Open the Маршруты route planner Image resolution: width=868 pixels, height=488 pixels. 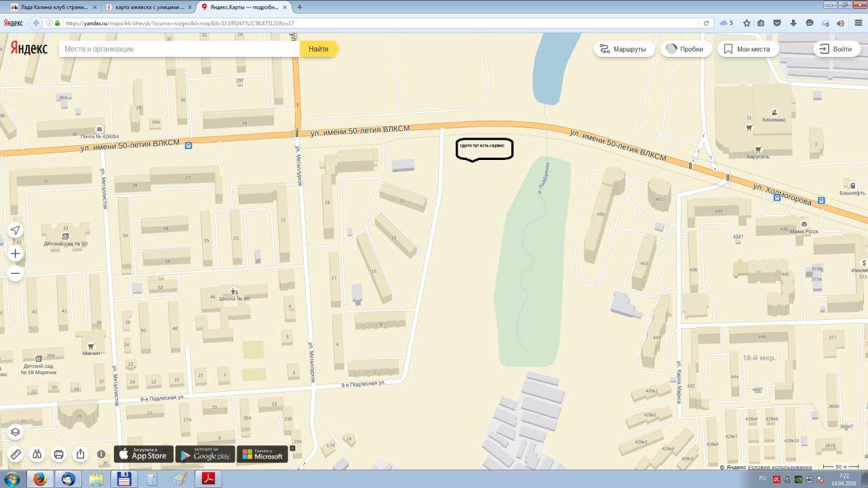pos(624,49)
